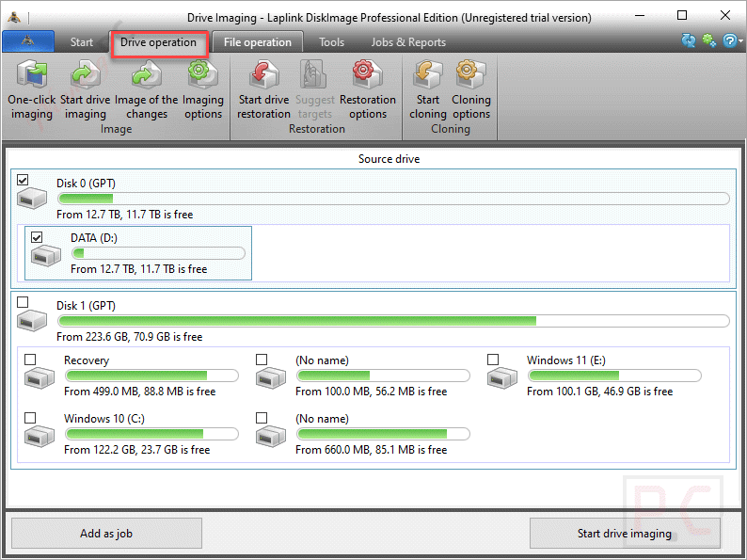The image size is (747, 560).
Task: Click the Windows 10 (C:) drive icon
Action: pos(40,436)
